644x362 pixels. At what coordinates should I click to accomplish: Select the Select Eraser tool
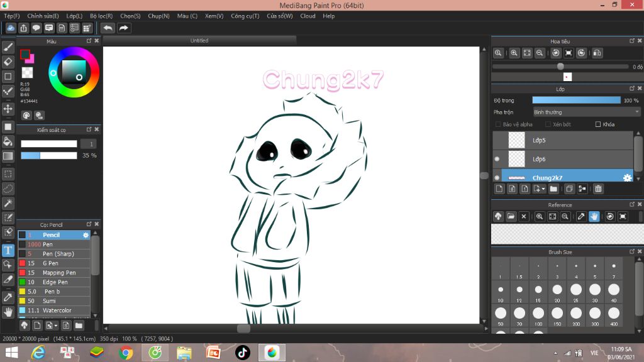coord(8,233)
